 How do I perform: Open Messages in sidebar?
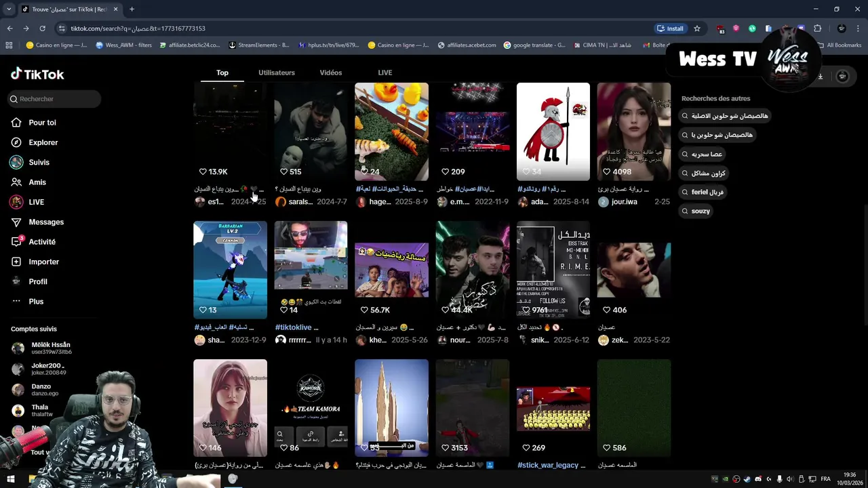point(46,222)
